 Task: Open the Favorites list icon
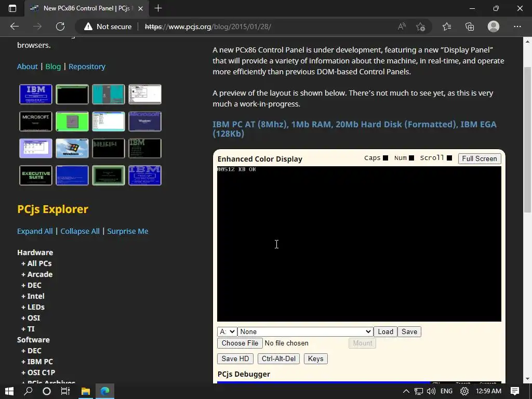447,26
